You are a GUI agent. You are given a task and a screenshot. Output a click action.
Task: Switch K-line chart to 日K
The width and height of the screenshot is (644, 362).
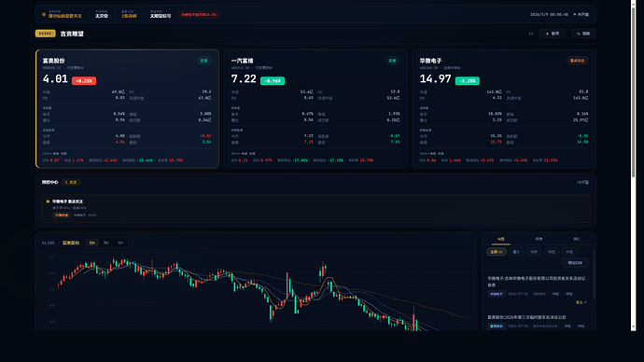(92, 243)
